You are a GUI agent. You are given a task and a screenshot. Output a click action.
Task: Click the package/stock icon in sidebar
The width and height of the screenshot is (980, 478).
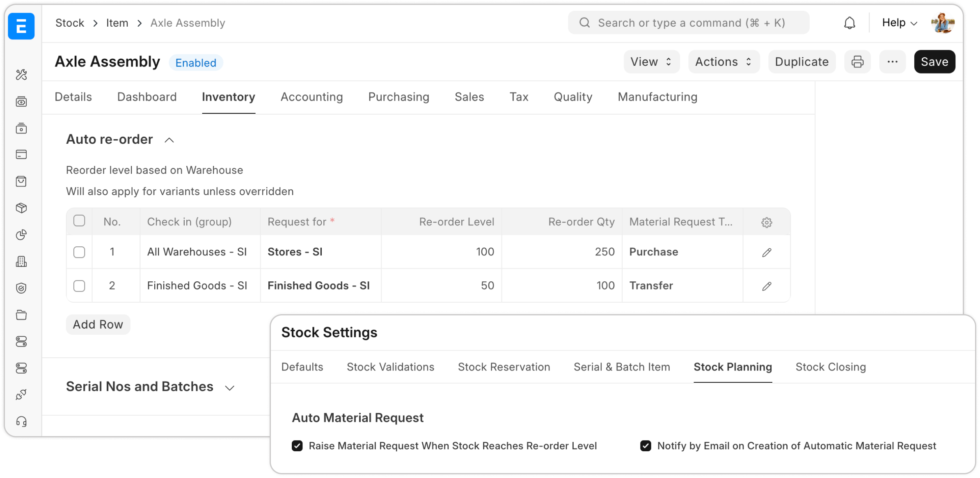[x=21, y=208]
